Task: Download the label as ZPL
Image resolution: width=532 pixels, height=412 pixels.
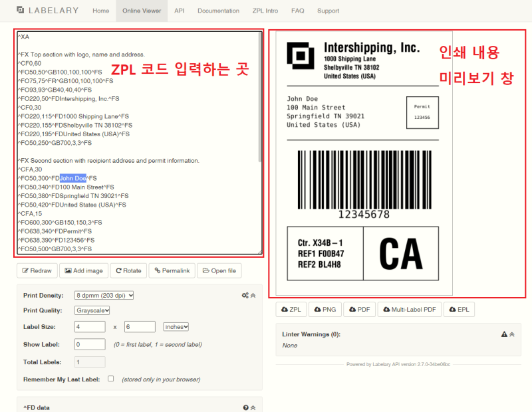Action: coord(291,309)
